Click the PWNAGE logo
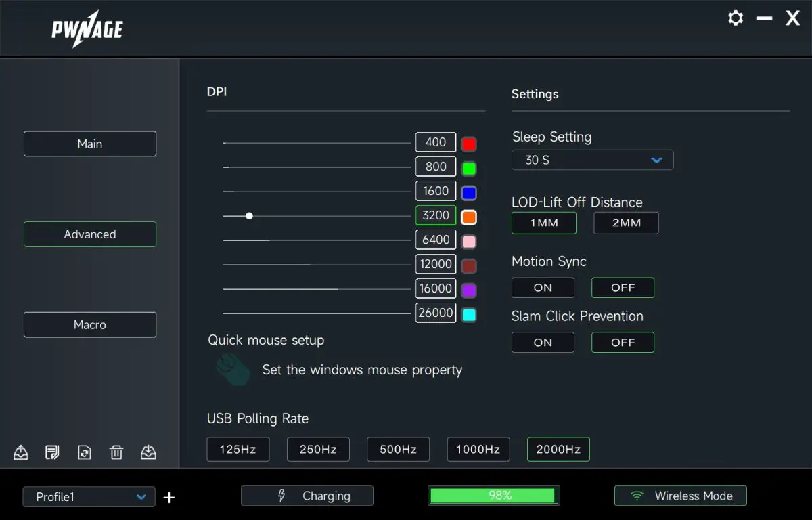812x520 pixels. click(87, 29)
